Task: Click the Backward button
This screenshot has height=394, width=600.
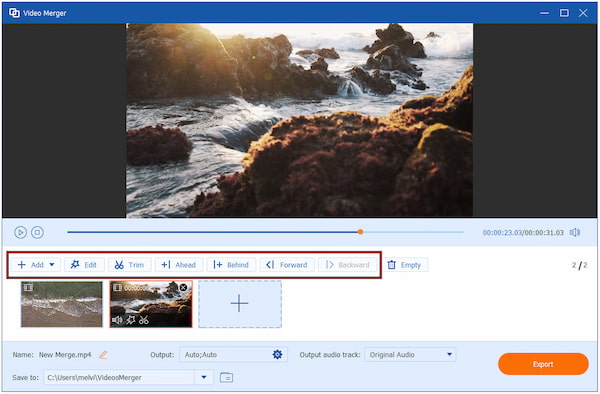Action: (348, 265)
